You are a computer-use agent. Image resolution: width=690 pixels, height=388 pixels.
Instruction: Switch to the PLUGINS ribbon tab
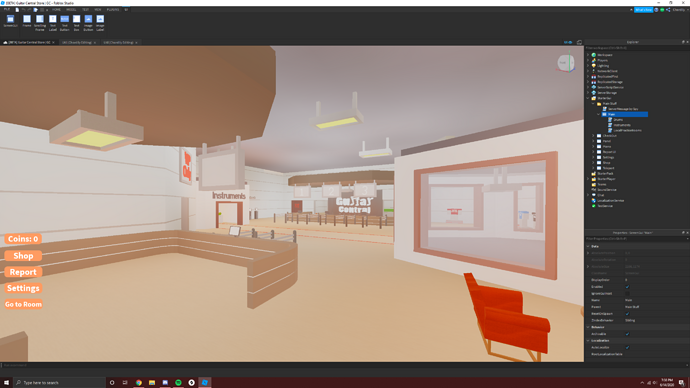coord(113,10)
